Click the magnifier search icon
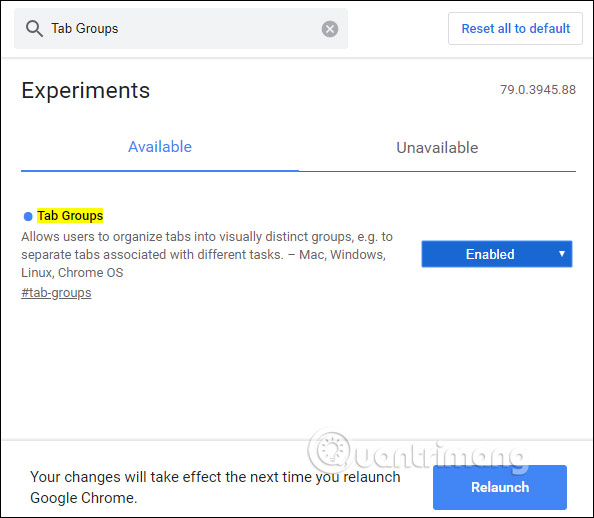 click(x=34, y=29)
